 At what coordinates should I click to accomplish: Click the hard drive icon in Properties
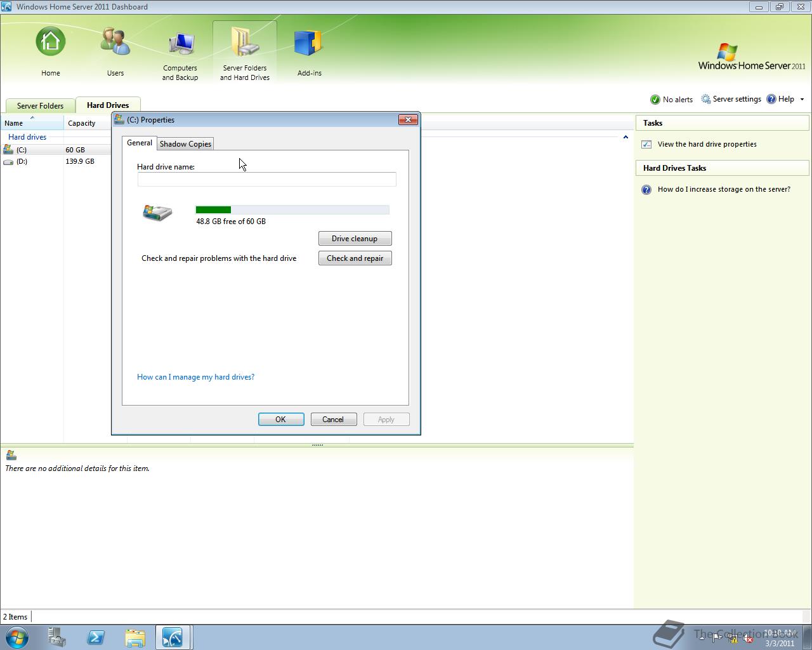click(157, 213)
